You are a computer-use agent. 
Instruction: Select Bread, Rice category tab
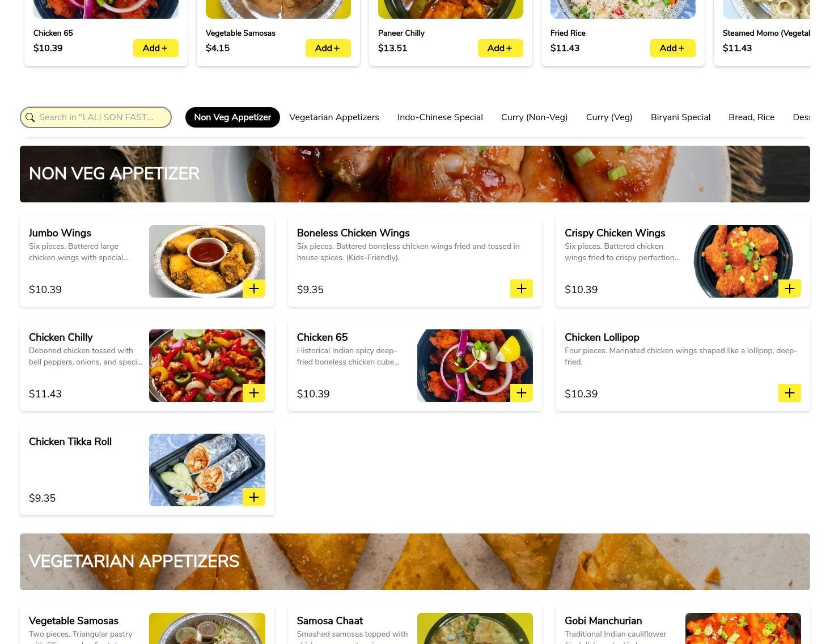click(751, 117)
